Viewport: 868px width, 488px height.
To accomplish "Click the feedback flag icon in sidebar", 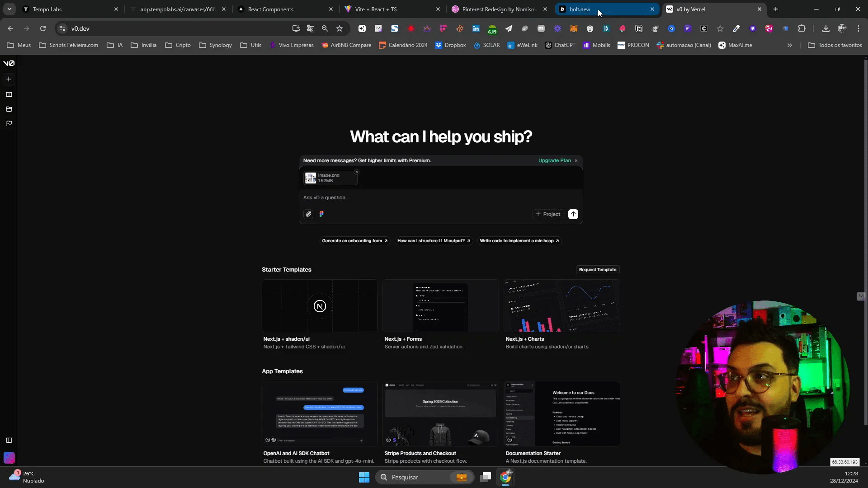I will pos(9,123).
